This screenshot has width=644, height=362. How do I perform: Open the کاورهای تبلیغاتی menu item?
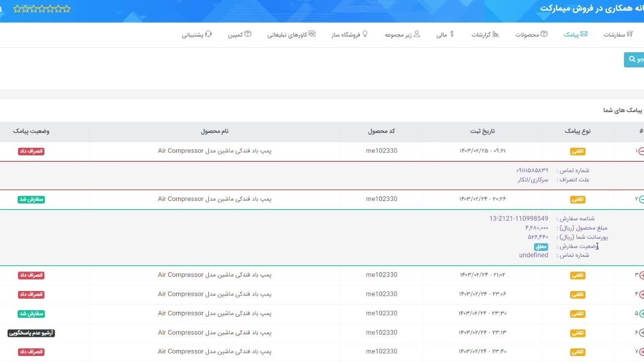(291, 35)
